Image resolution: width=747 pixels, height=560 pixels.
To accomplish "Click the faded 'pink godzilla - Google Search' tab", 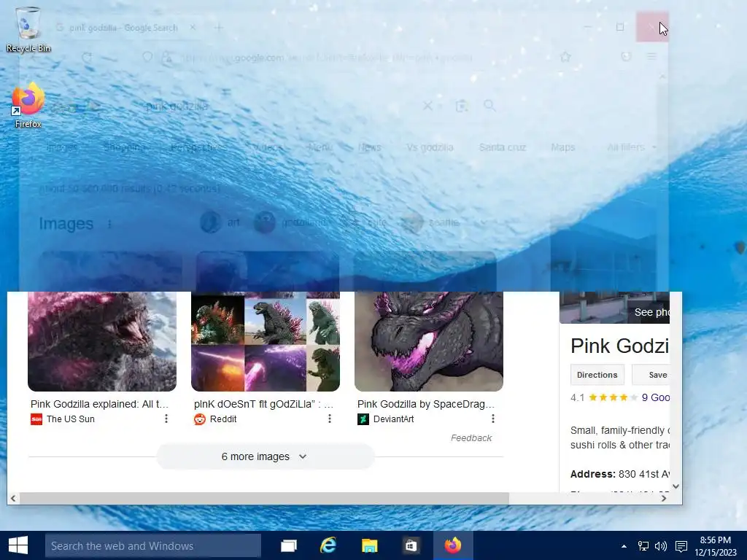I will [124, 28].
